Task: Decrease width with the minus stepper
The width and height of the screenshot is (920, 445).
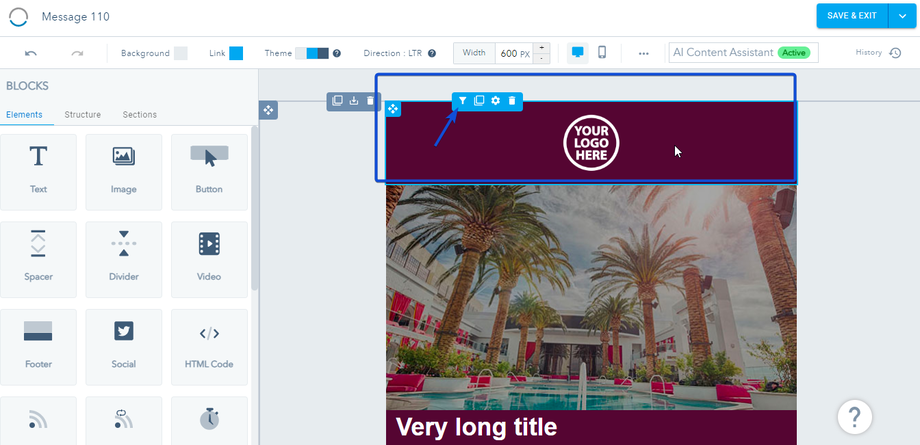Action: tap(541, 58)
